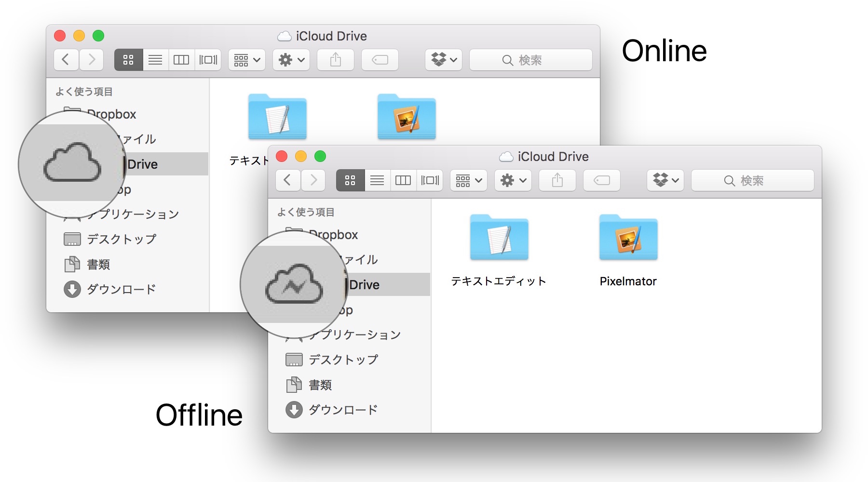Click documents icon beside 書類 in Offline window

click(294, 385)
